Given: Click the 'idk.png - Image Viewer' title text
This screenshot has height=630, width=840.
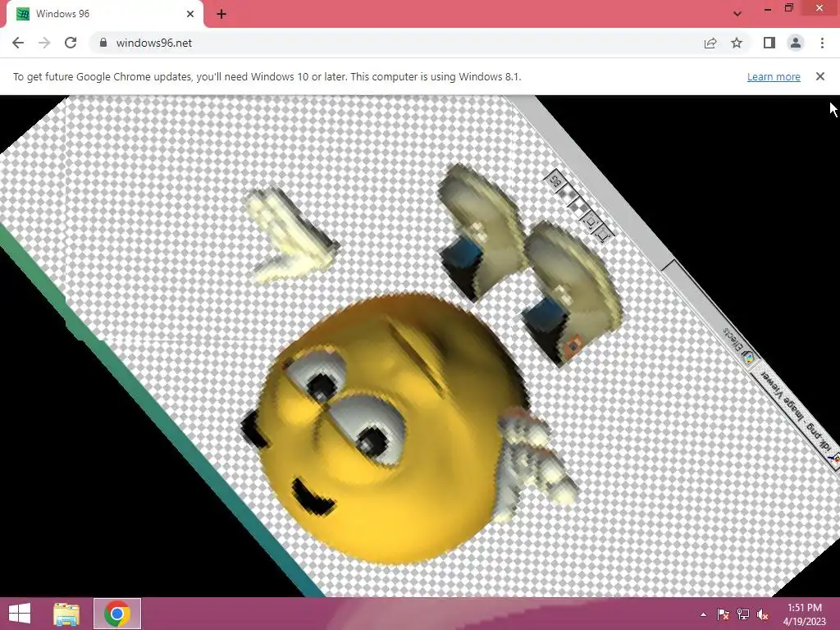Looking at the screenshot, I should coord(796,410).
